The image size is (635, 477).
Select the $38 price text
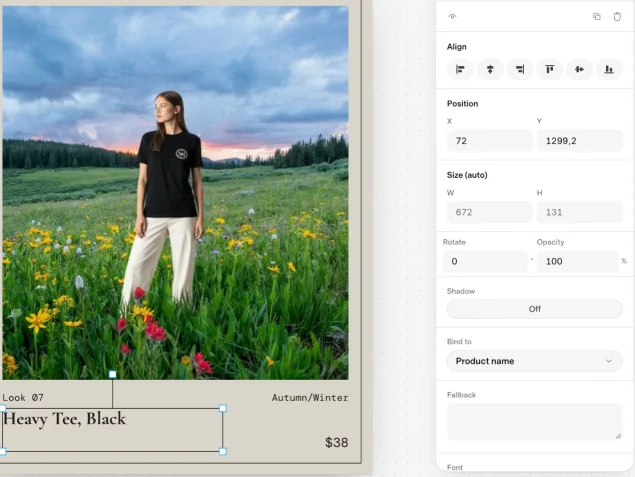[x=337, y=443]
